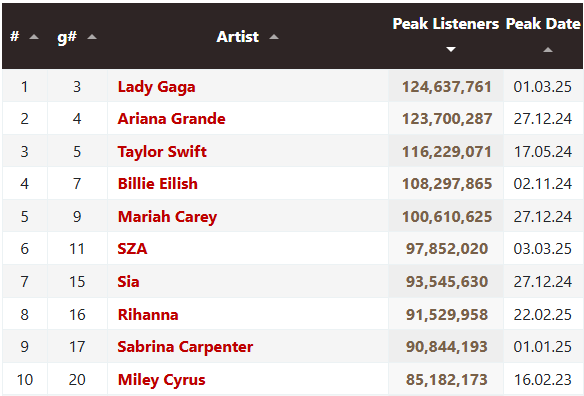Click the Sia artist link
This screenshot has height=396, width=584.
[x=128, y=282]
